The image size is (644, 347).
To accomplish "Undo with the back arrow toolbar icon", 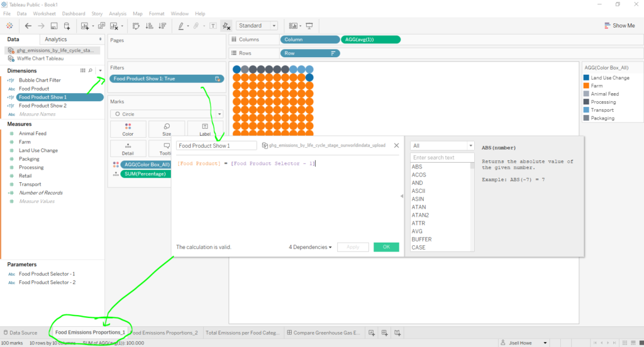I will (x=28, y=26).
